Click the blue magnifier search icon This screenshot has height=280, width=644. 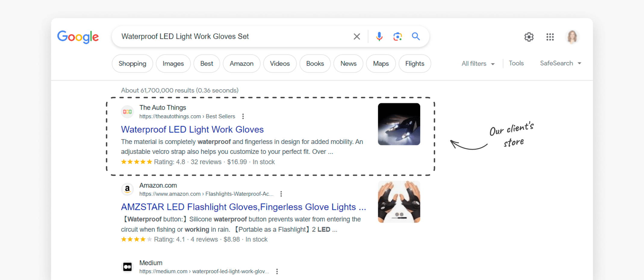[416, 36]
